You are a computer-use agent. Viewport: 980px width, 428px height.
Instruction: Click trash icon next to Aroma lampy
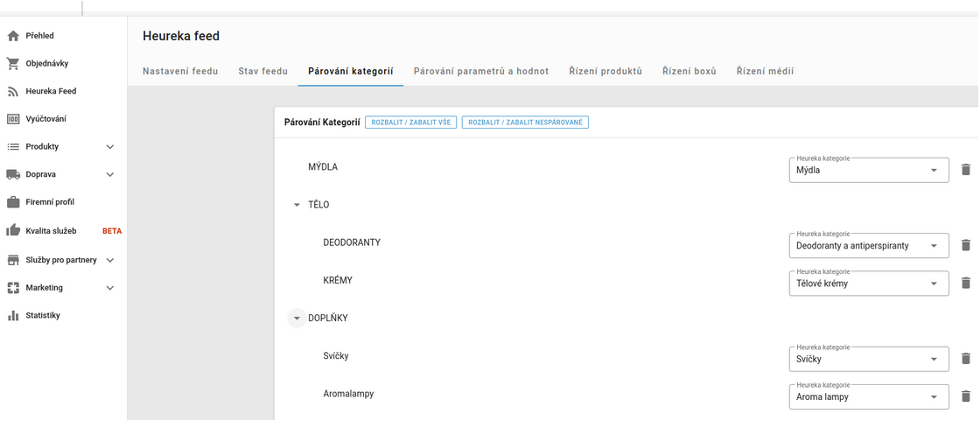(965, 396)
